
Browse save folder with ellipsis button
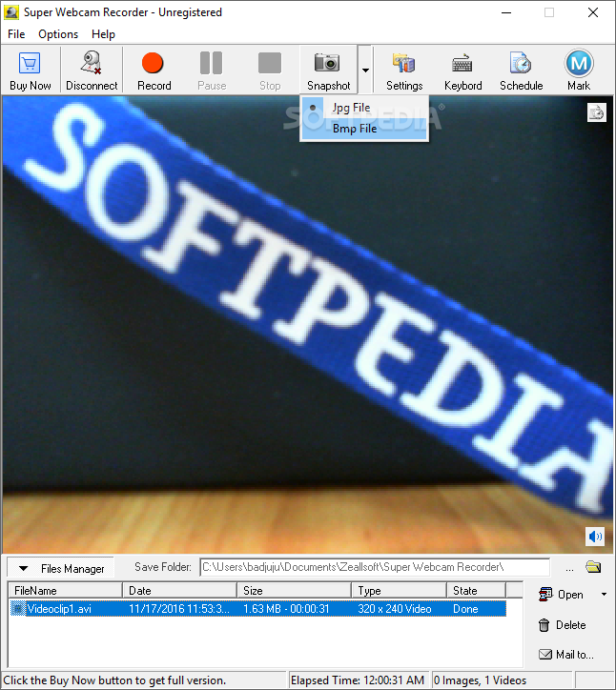569,568
